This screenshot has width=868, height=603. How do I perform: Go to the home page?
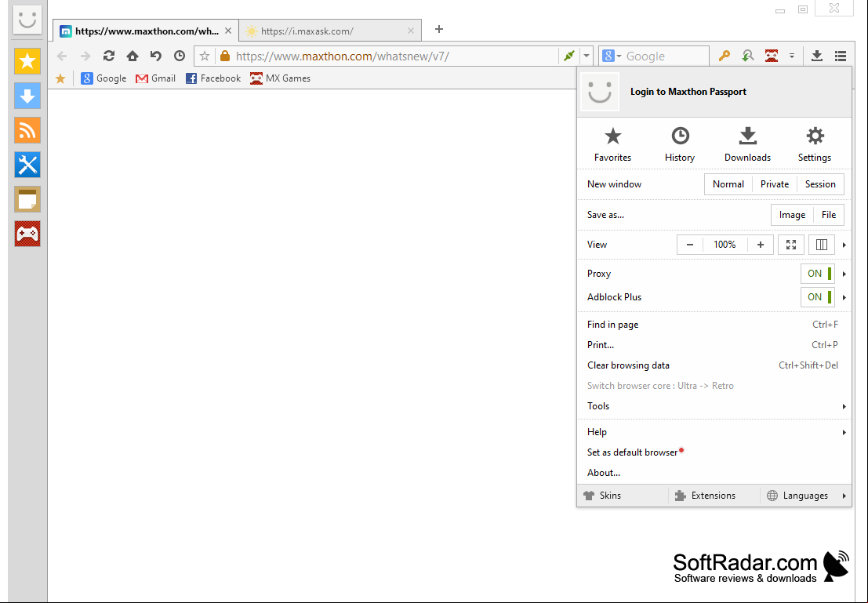pyautogui.click(x=133, y=56)
